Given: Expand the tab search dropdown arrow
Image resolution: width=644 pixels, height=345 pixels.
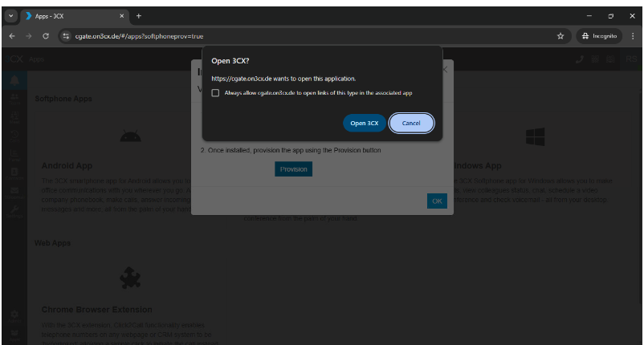Looking at the screenshot, I should 11,15.
